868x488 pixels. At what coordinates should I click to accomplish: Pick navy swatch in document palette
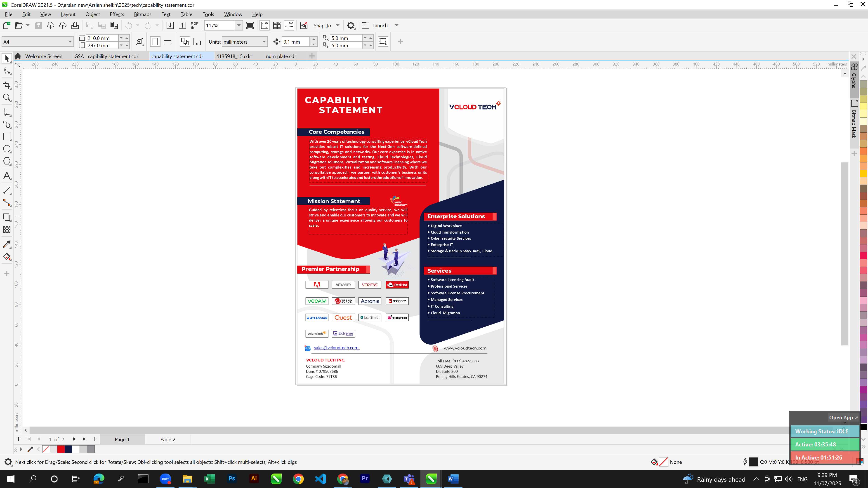[x=68, y=449]
